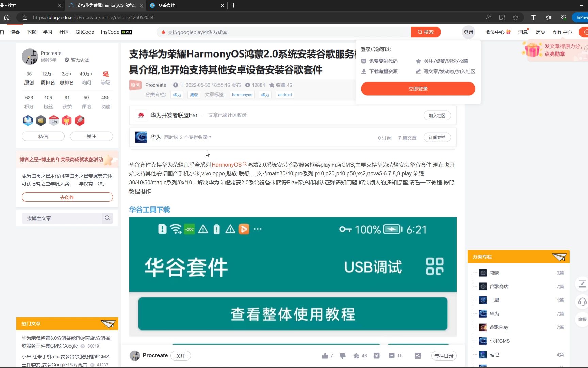This screenshot has width=588, height=368.
Task: Click the note edit icon on the right edge
Action: click(583, 284)
